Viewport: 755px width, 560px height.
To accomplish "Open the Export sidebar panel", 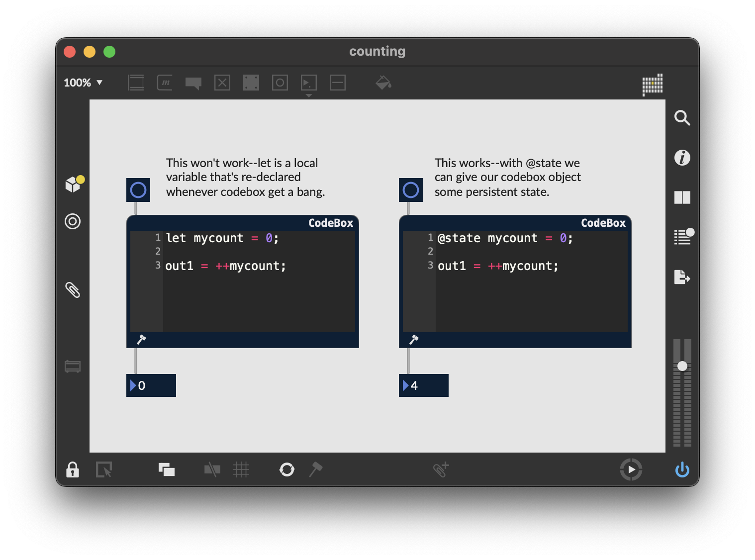I will pos(682,277).
